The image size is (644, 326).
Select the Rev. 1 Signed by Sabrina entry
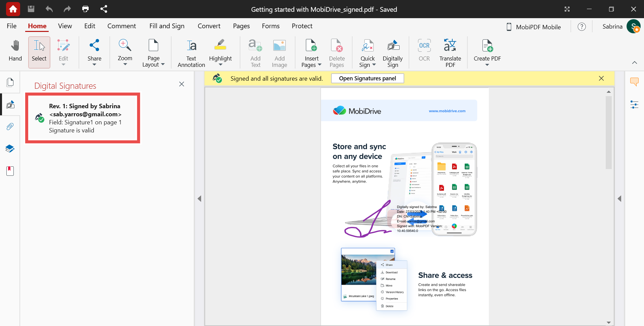tap(83, 118)
